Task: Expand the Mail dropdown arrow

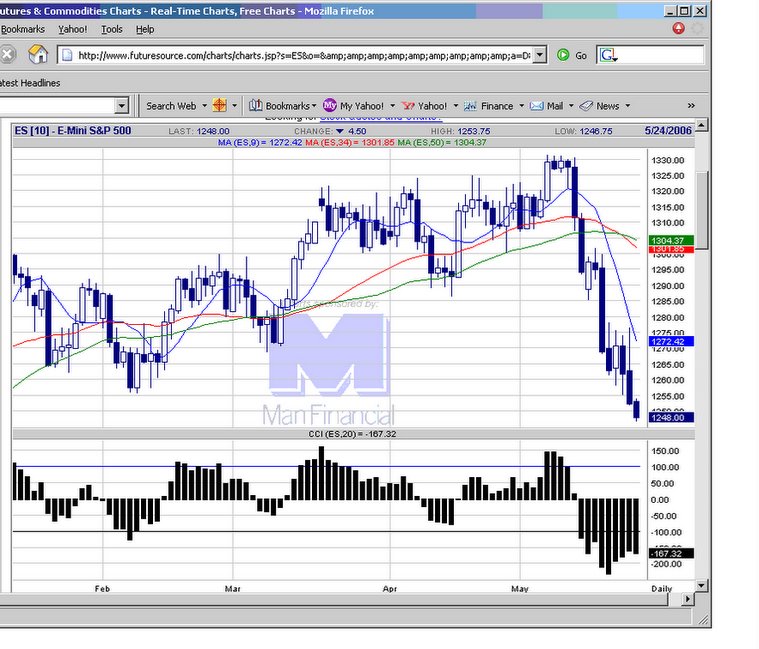Action: tap(571, 106)
